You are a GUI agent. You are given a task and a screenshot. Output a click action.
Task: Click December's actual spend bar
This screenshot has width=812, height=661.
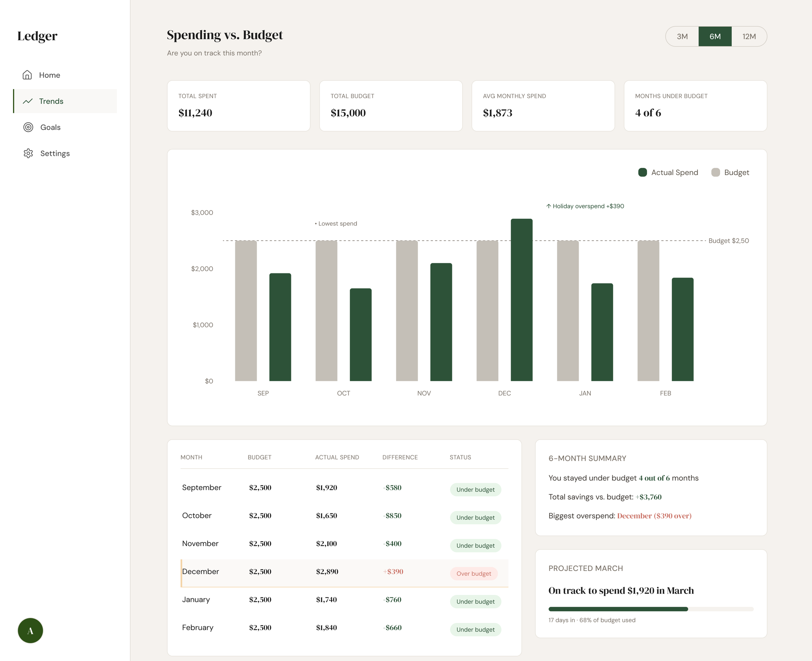coord(521,300)
